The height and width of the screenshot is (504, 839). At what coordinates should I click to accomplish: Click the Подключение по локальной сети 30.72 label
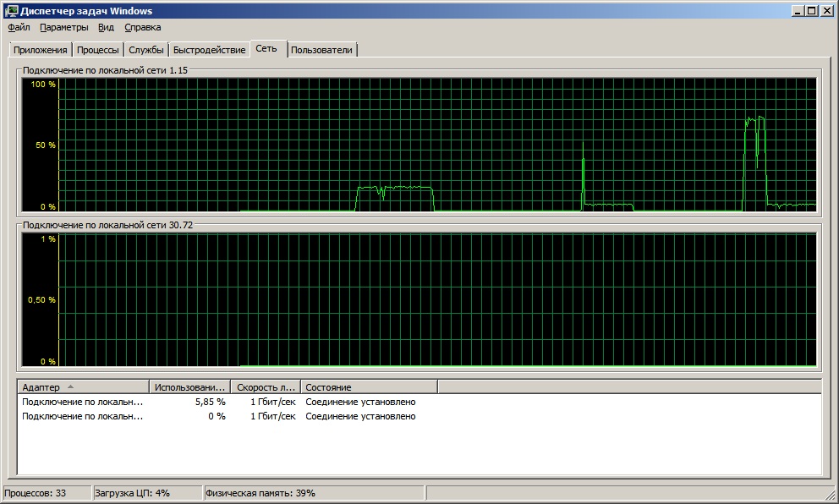(x=107, y=225)
